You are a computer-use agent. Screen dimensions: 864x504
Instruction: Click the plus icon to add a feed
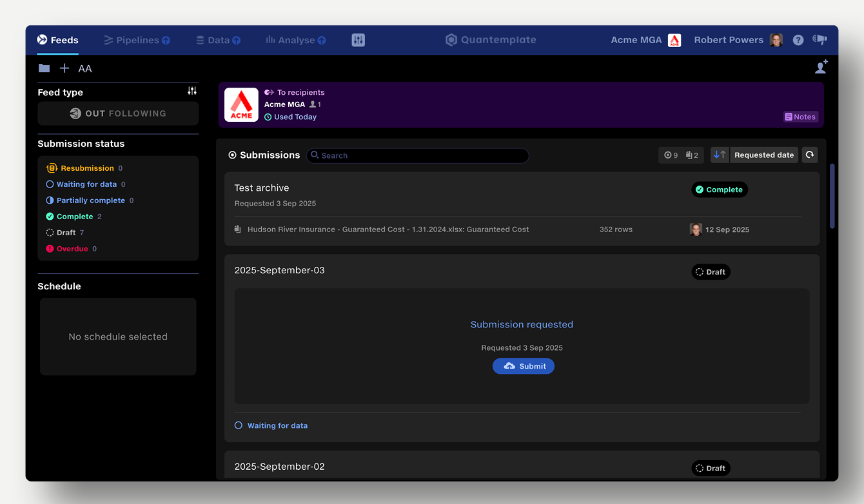(x=64, y=68)
